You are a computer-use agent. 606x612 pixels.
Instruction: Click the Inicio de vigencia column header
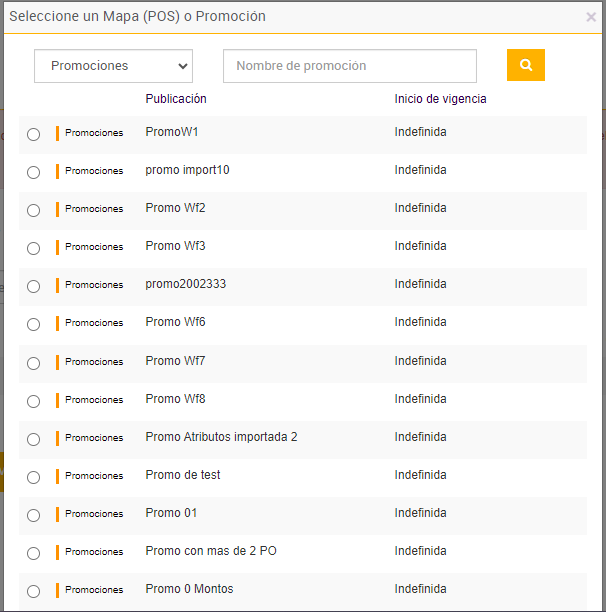[440, 99]
